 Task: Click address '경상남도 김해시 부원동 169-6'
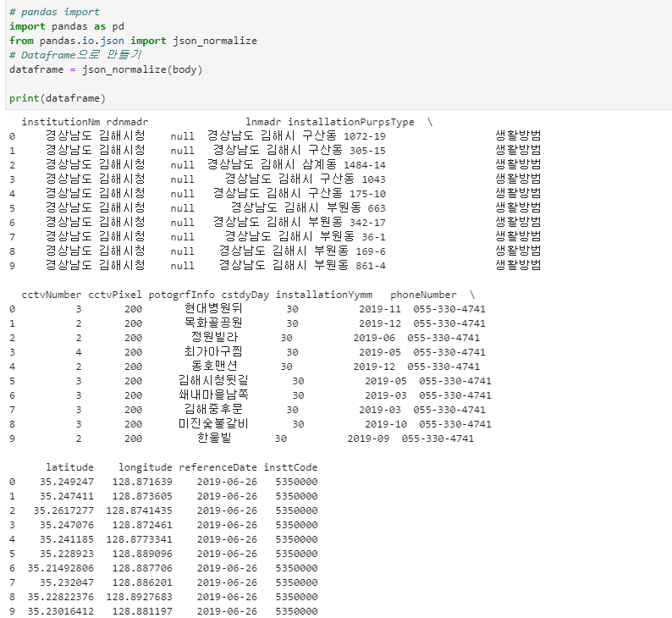(303, 251)
